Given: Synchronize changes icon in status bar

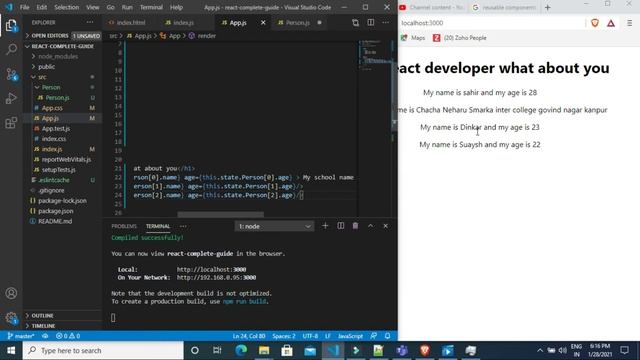Looking at the screenshot, I should (45, 336).
